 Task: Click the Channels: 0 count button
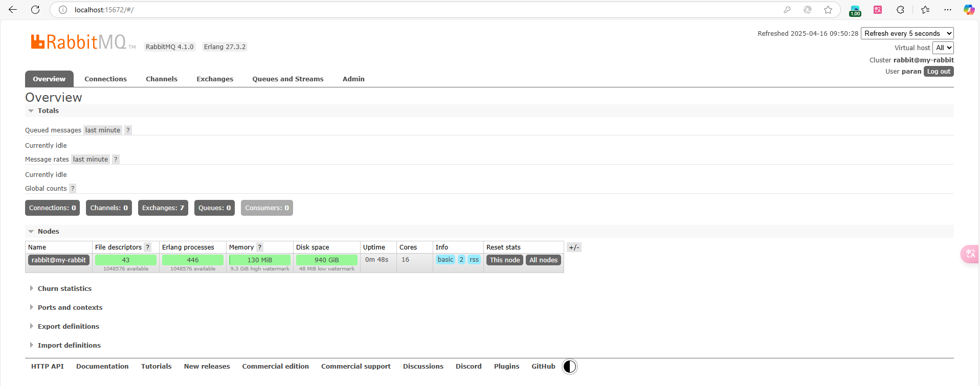coord(109,208)
